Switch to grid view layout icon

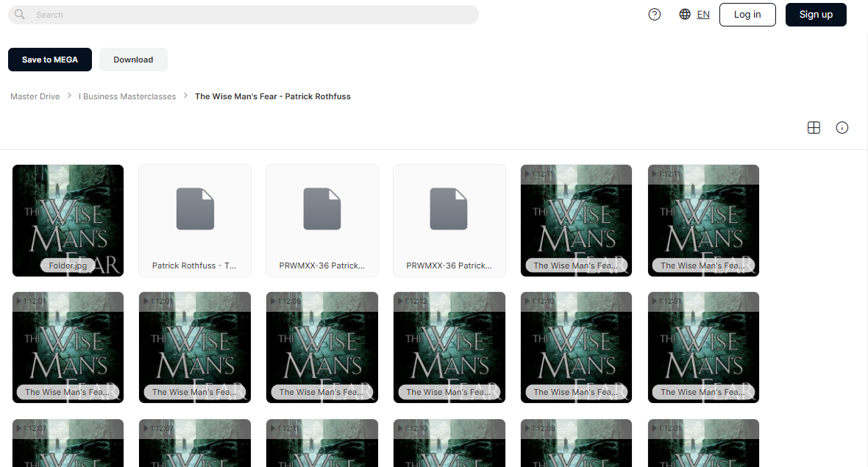tap(814, 128)
